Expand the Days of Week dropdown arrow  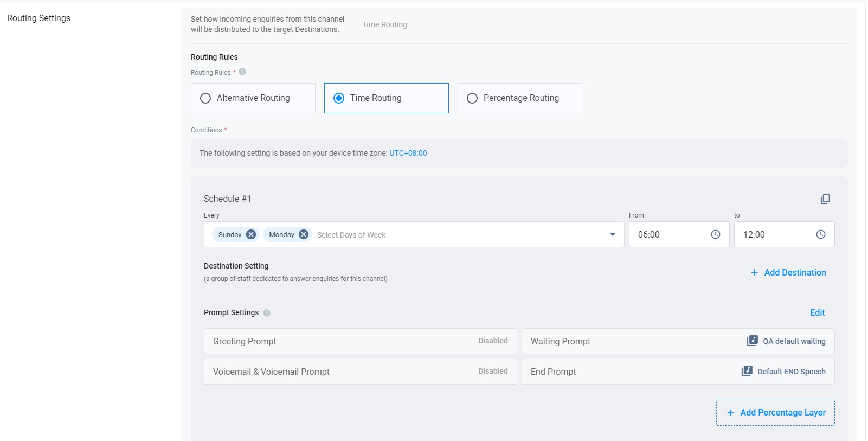[x=613, y=234]
